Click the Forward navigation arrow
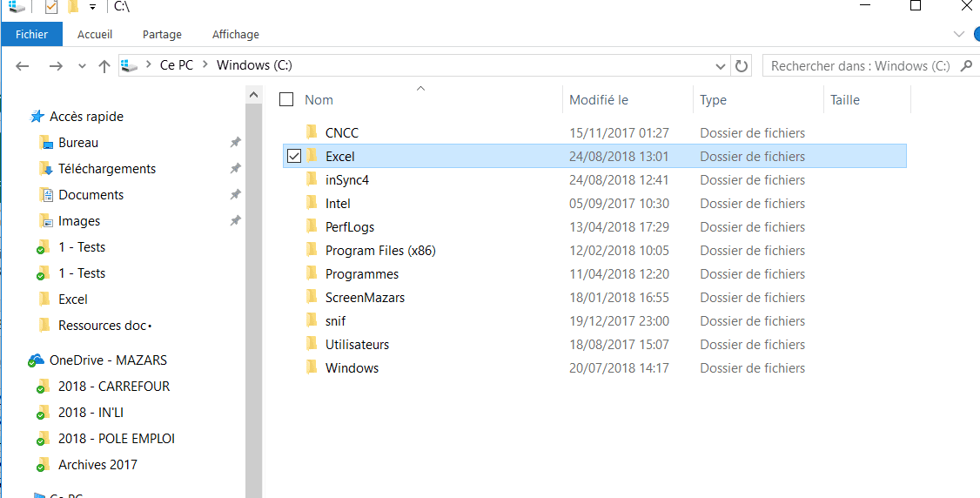 tap(56, 66)
